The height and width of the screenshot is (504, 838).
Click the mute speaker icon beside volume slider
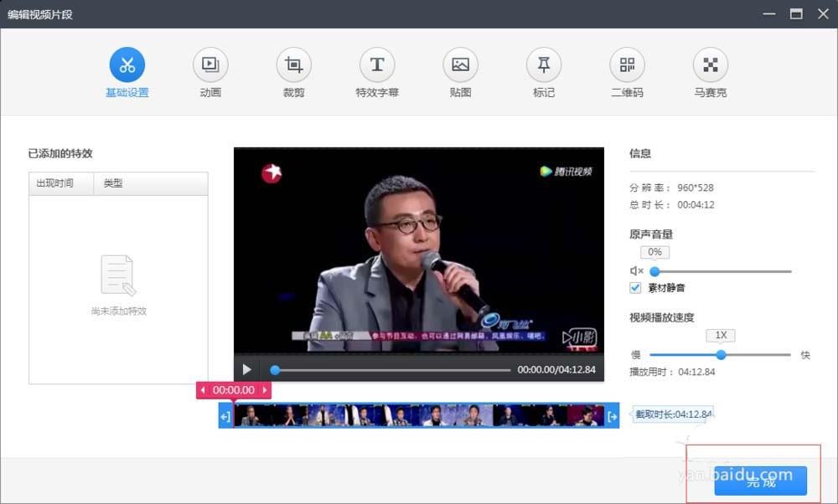[636, 270]
